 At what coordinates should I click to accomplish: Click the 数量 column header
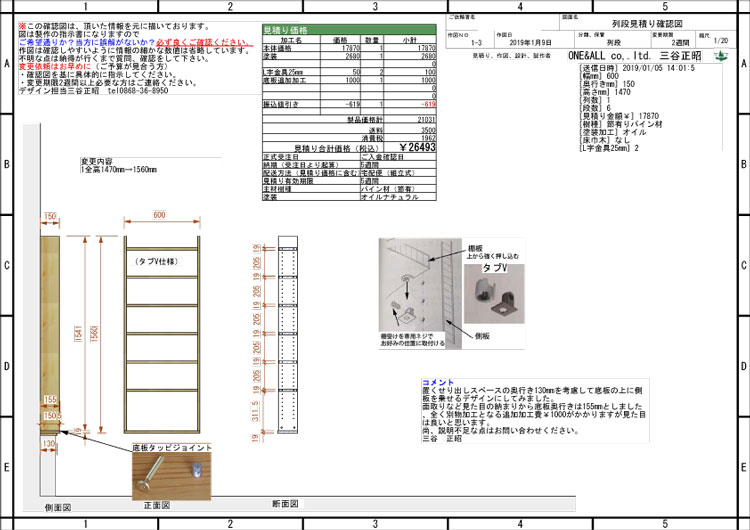click(372, 40)
